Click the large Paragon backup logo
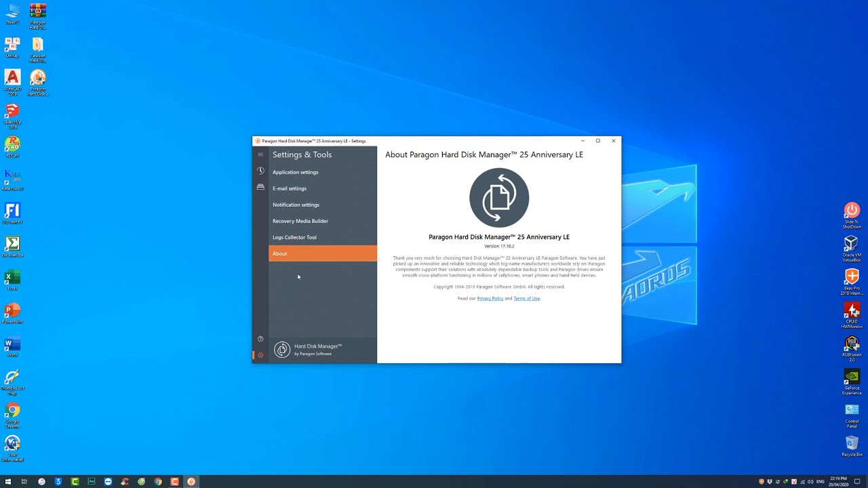The width and height of the screenshot is (868, 488). click(x=499, y=197)
